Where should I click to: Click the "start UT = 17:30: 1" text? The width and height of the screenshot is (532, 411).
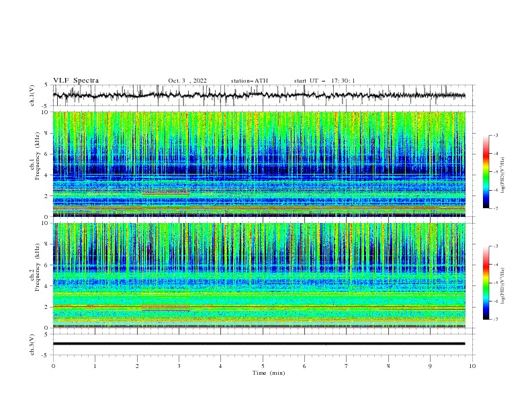point(324,81)
